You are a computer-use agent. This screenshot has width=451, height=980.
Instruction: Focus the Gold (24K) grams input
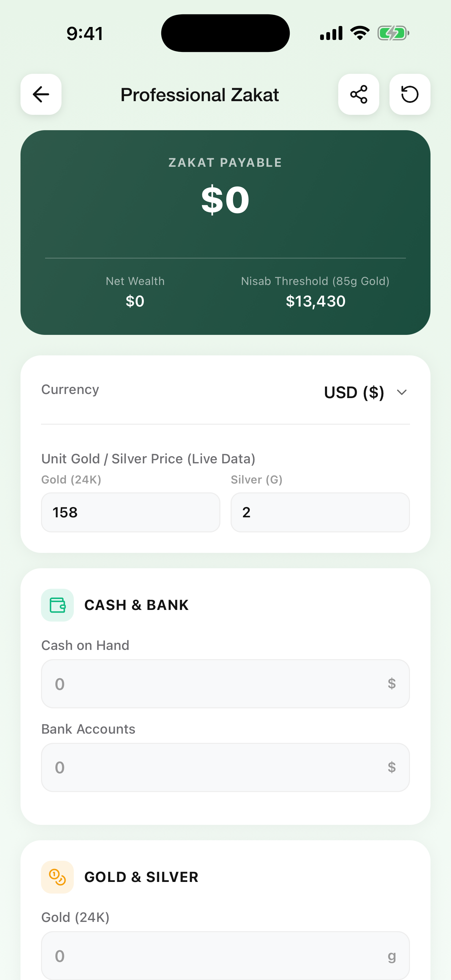[x=225, y=956]
